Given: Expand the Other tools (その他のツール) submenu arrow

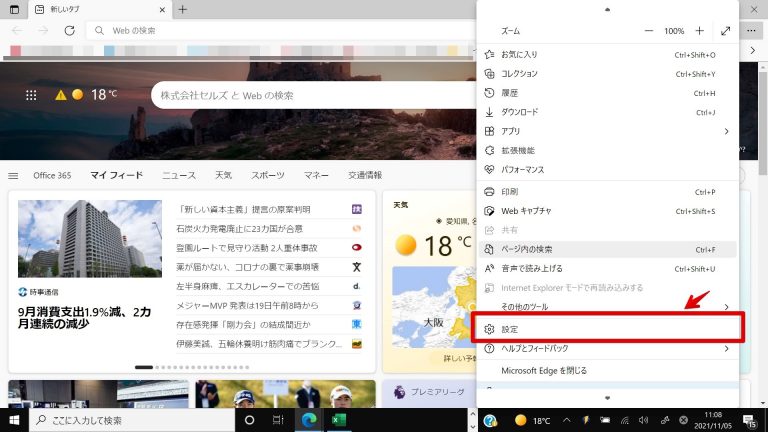Looking at the screenshot, I should [726, 307].
